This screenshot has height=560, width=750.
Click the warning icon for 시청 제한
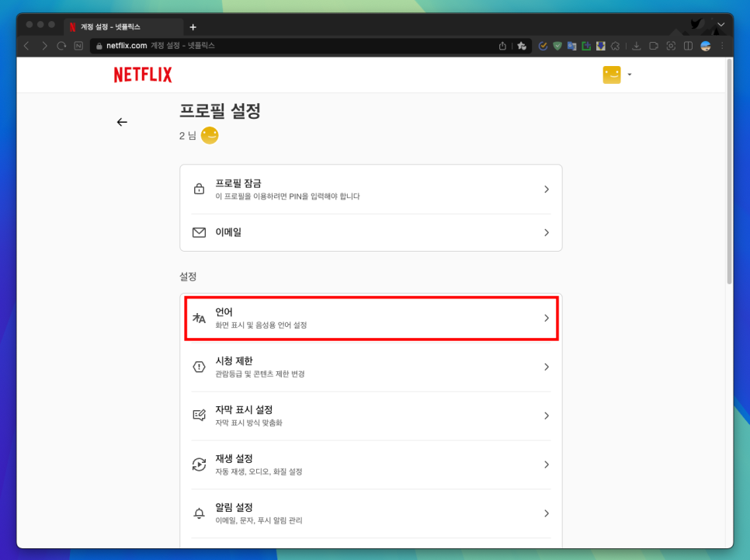[199, 367]
